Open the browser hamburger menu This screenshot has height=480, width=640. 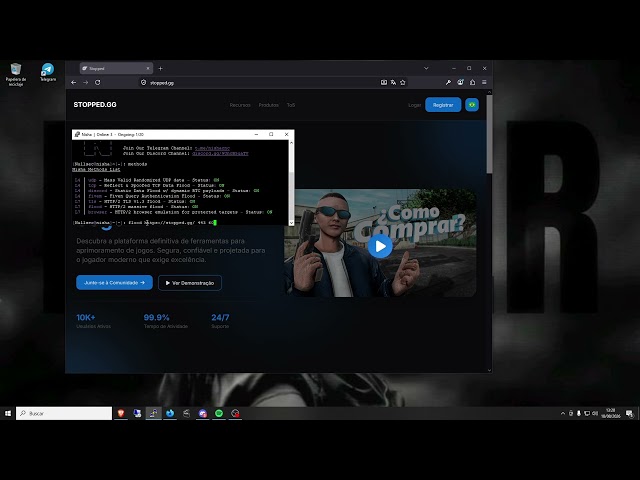click(484, 82)
